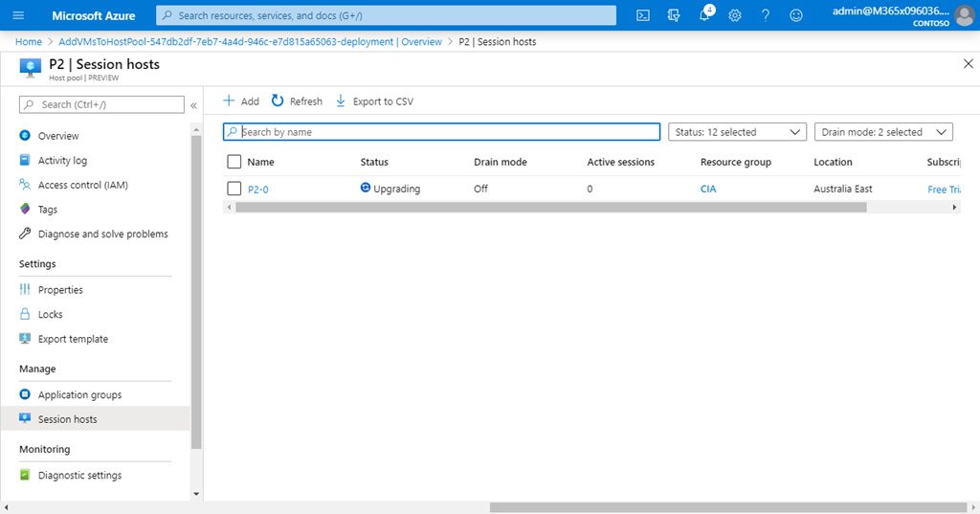Expand the Drain mode: 2 selected dropdown
This screenshot has width=980, height=514.
pyautogui.click(x=883, y=132)
